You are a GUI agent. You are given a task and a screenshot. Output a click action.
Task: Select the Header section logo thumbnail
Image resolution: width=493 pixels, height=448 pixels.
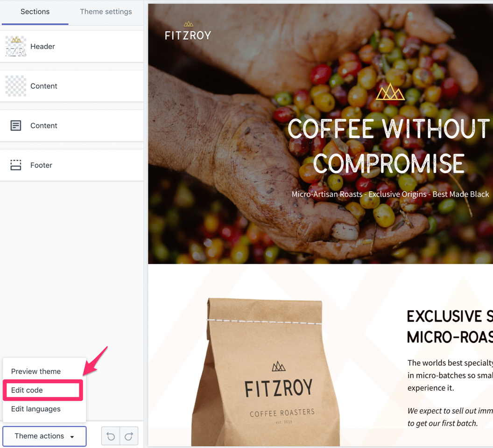pos(16,47)
